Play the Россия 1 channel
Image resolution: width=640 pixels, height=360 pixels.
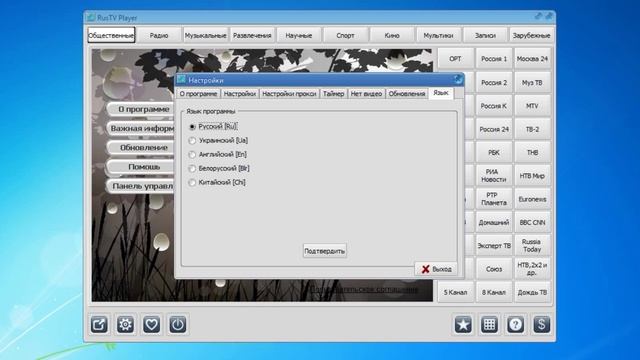[x=494, y=59]
